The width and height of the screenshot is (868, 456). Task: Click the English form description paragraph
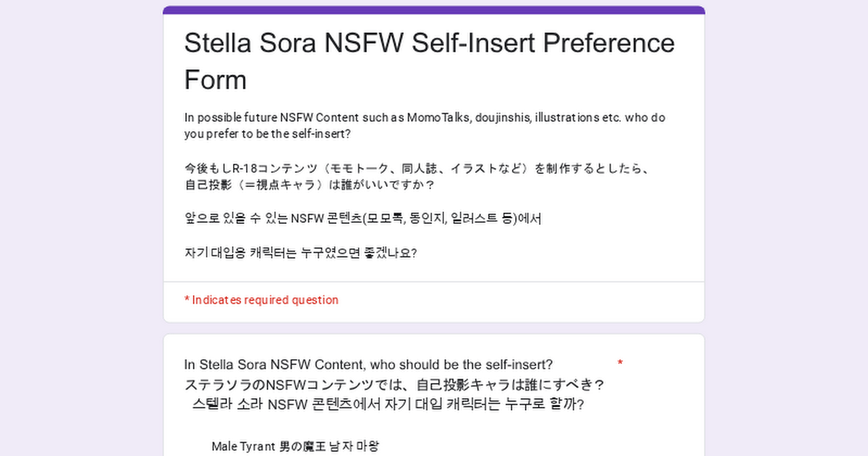click(x=425, y=126)
